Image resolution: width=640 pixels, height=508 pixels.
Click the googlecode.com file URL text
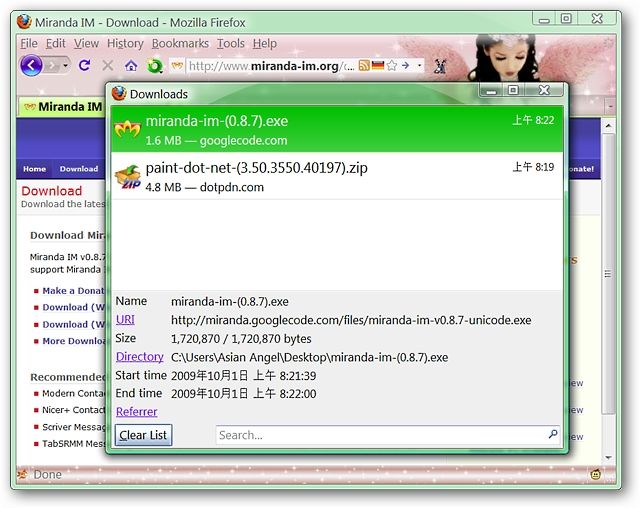351,320
